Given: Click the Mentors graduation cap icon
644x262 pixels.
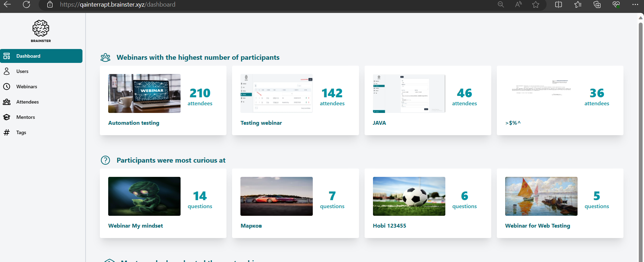Looking at the screenshot, I should coord(7,117).
